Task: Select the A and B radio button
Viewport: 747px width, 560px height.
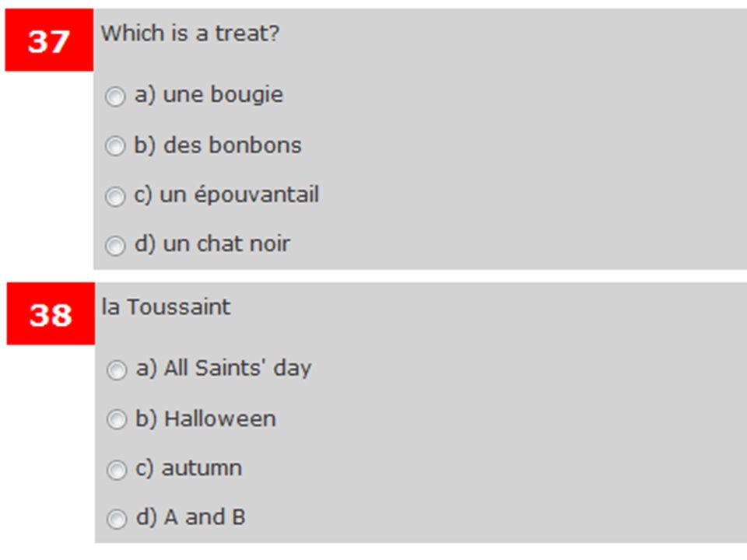Action: [x=117, y=519]
